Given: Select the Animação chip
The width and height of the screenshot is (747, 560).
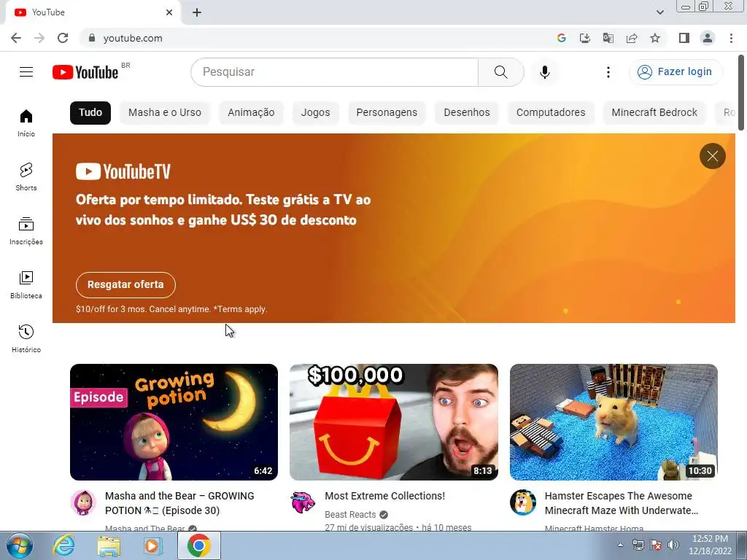Looking at the screenshot, I should tap(251, 113).
